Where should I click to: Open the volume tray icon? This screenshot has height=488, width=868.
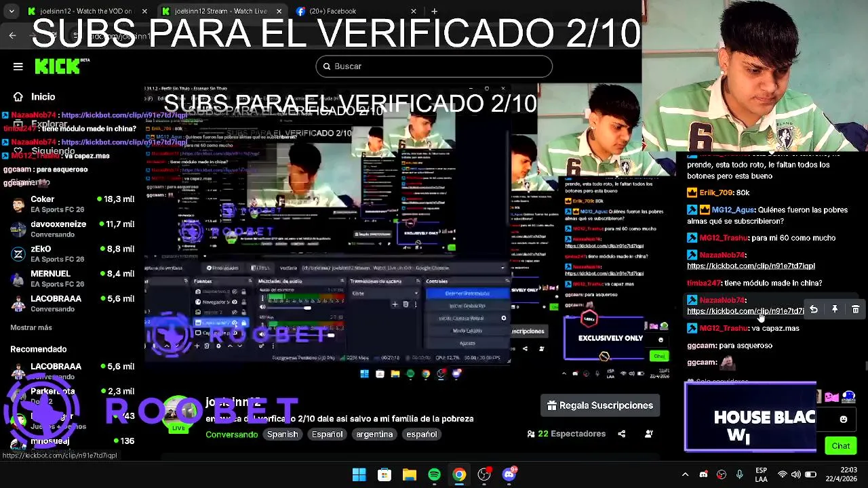click(796, 475)
